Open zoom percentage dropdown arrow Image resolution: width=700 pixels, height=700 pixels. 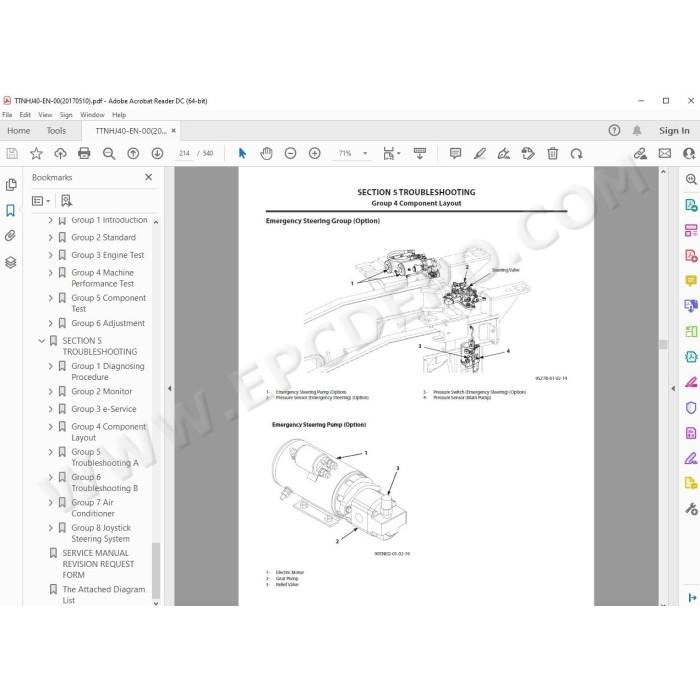(365, 154)
